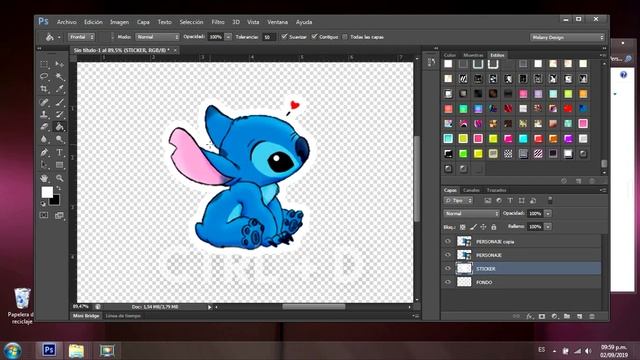Open Photoshop from Windows taskbar

(49, 350)
